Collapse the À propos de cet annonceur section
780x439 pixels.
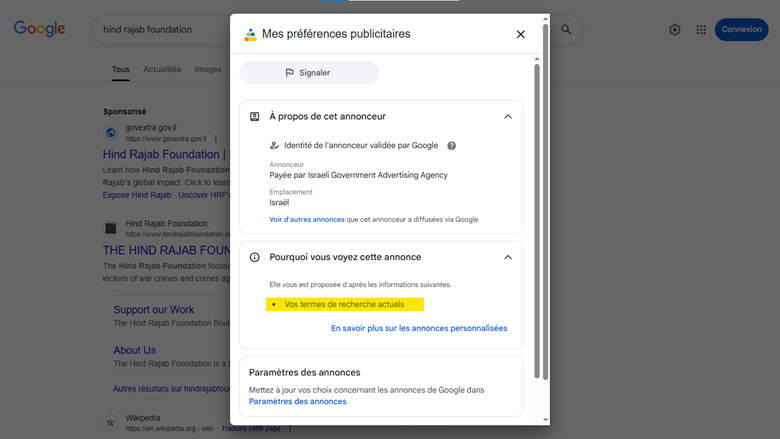(508, 117)
